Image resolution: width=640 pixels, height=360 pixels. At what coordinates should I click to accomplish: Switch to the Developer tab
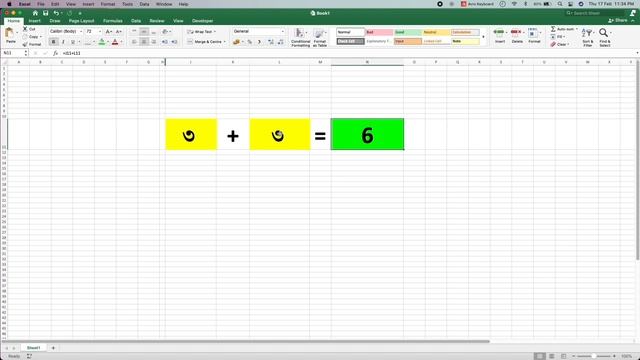click(x=202, y=21)
